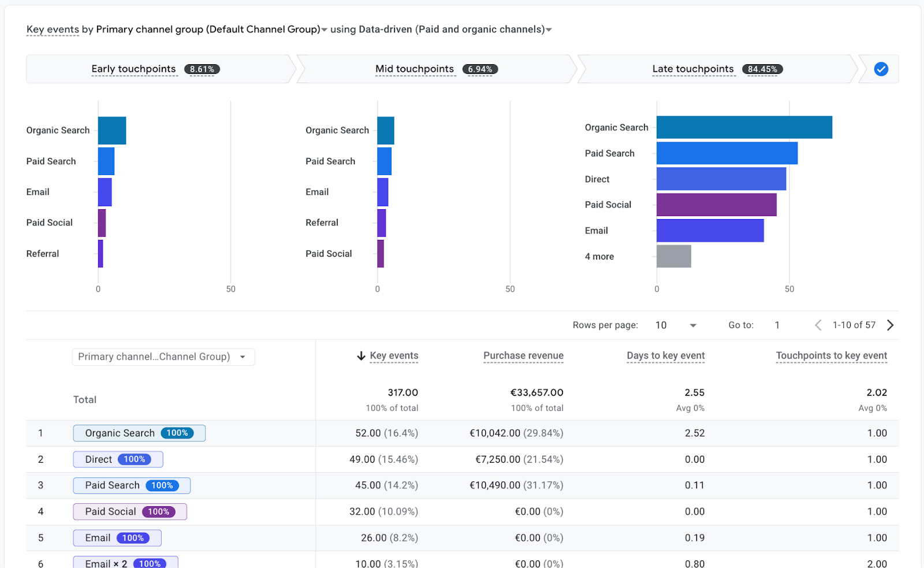Click the blue checkmark circle beside Late touchpoints
Image resolution: width=924 pixels, height=568 pixels.
point(880,69)
